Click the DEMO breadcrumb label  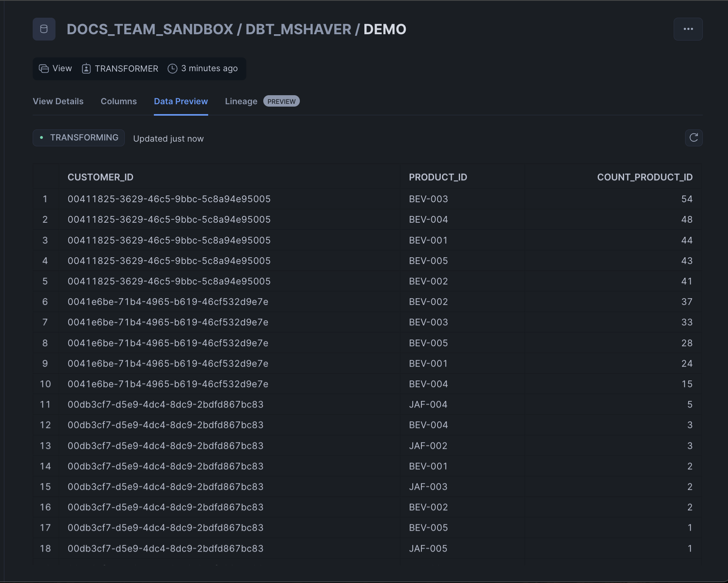(385, 29)
